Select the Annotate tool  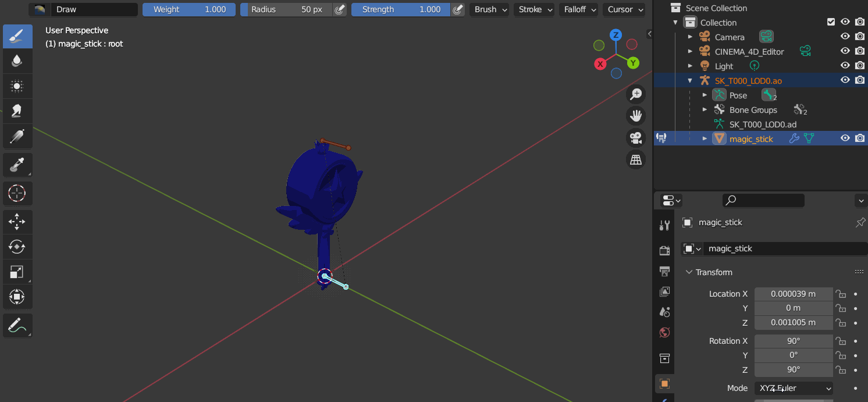(x=17, y=325)
